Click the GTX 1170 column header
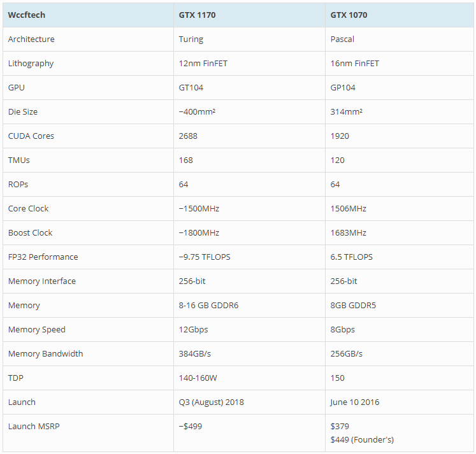The height and width of the screenshot is (454, 476). pos(197,15)
